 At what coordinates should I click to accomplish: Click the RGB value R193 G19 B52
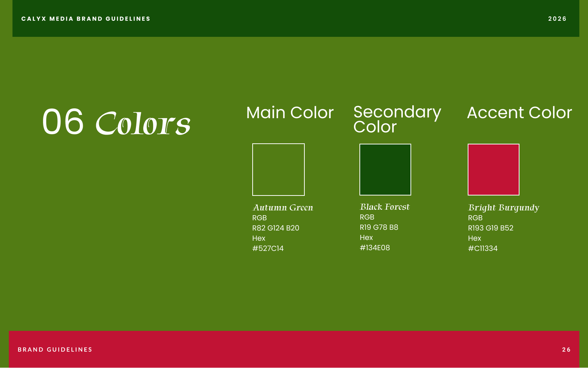(491, 228)
